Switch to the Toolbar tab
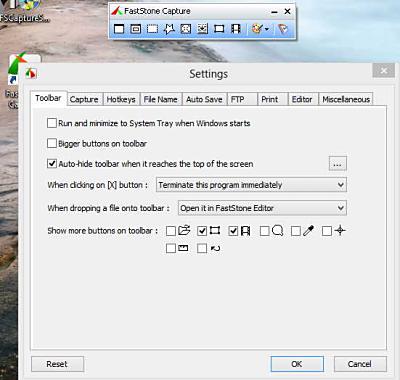400x380 pixels. tap(48, 98)
